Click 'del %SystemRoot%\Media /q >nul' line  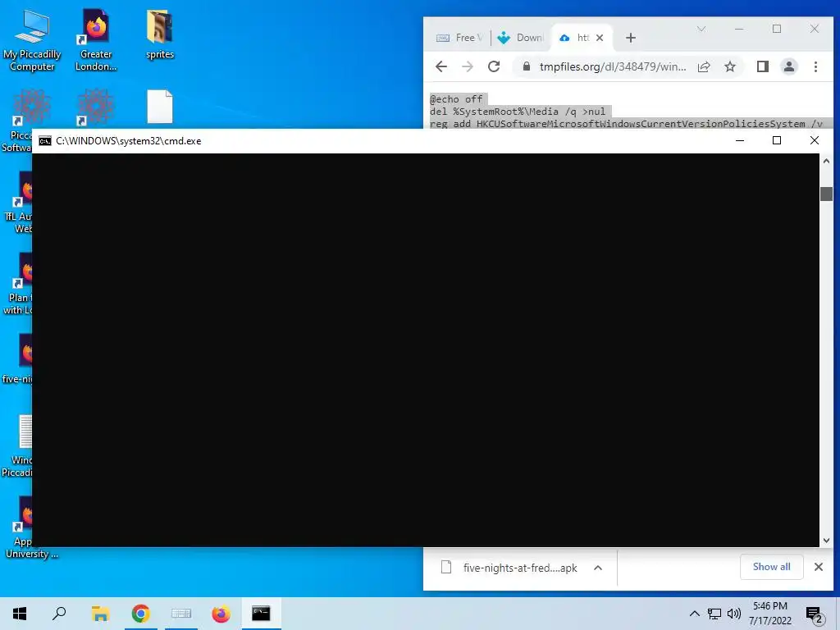[x=518, y=112]
